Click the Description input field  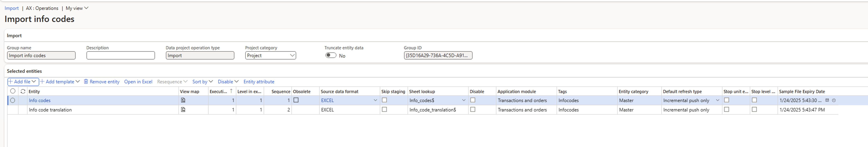coord(121,55)
